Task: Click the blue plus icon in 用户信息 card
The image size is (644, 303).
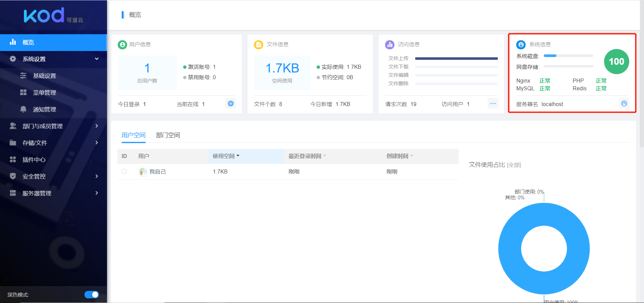Action: click(231, 104)
